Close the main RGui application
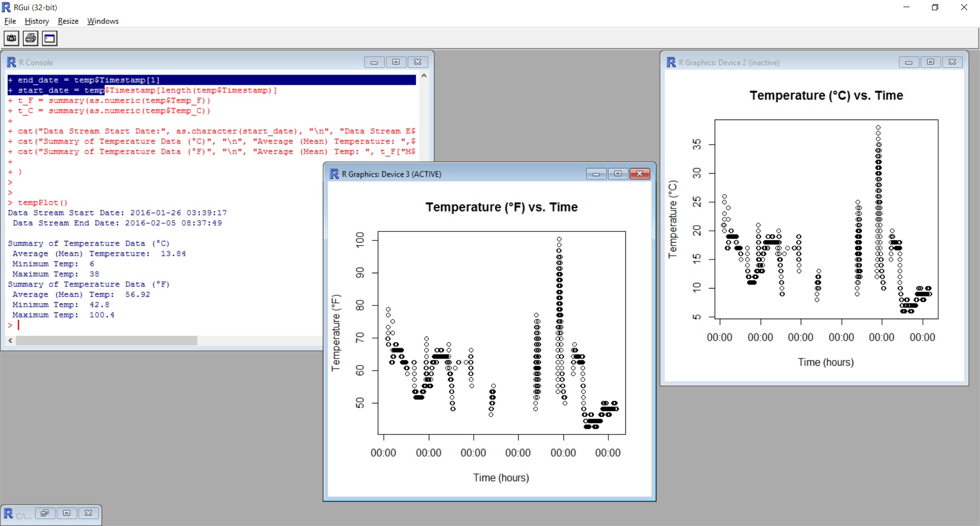 [x=964, y=7]
